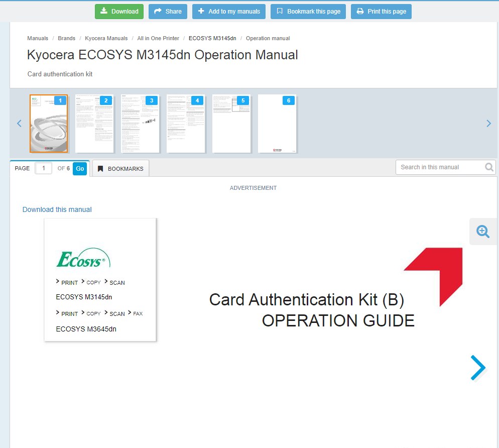Click the page number input field
Screen dimensions: 499x448
[x=44, y=168]
